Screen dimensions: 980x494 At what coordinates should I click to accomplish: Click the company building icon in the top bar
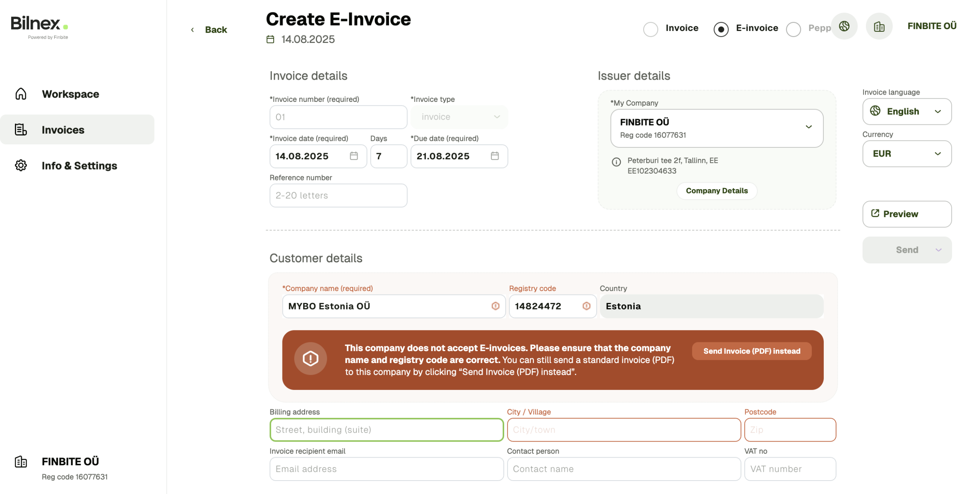click(880, 26)
